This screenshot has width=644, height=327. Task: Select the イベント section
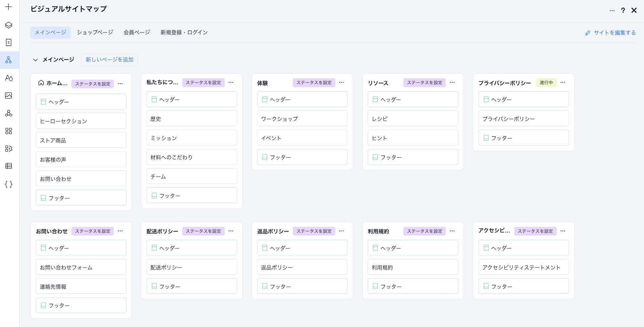pyautogui.click(x=302, y=138)
